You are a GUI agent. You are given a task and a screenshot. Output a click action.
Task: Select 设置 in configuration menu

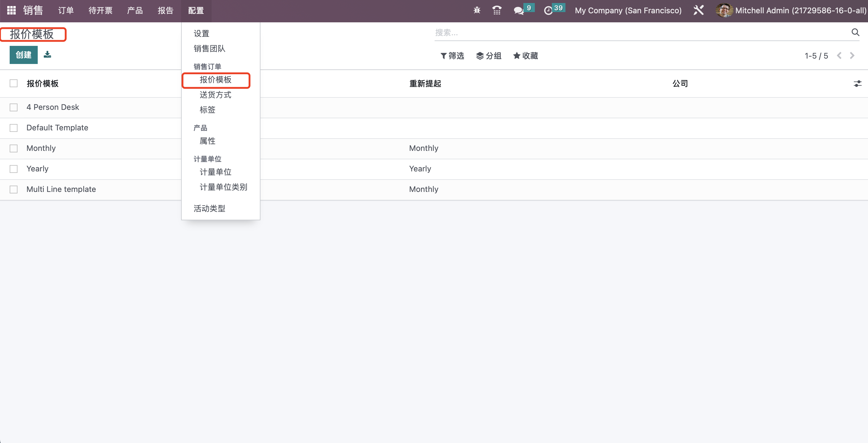[x=202, y=33]
